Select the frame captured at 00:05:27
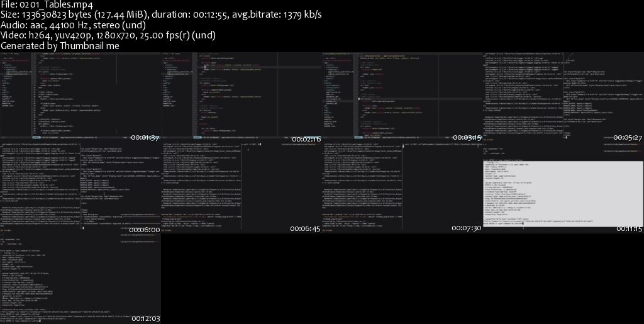The image size is (644, 324). [563, 97]
